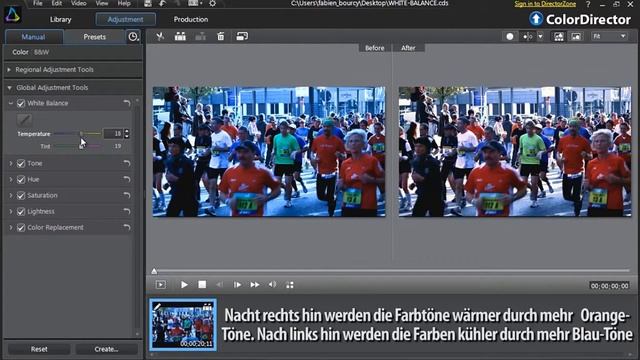Switch to the Library tab
The width and height of the screenshot is (640, 360).
(x=60, y=19)
